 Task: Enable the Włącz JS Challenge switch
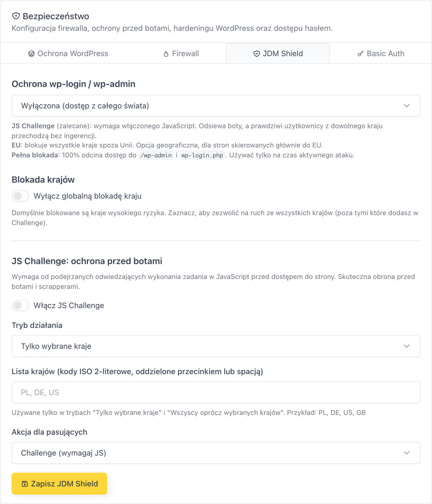point(20,305)
